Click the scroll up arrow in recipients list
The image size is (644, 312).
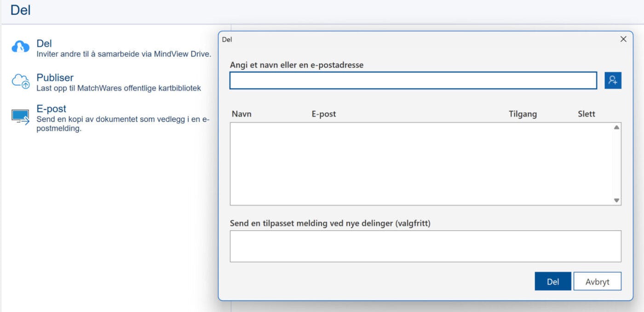(616, 127)
